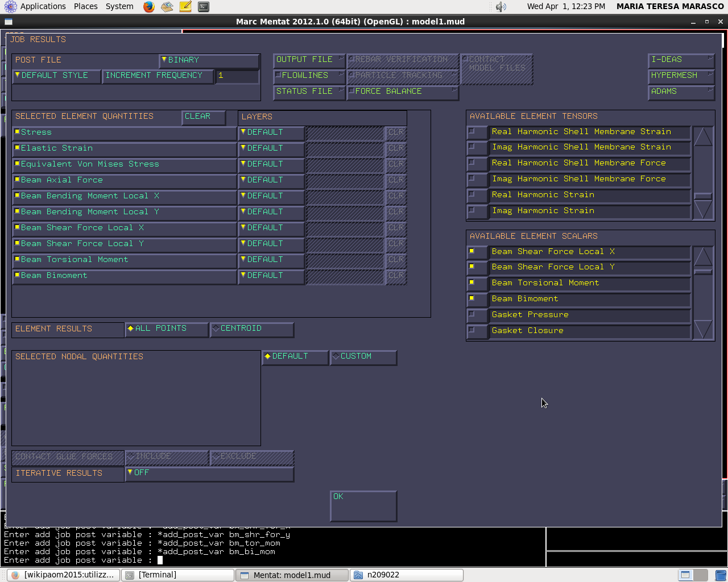The height and width of the screenshot is (582, 728).
Task: Click the increment frequency value field
Action: pyautogui.click(x=237, y=76)
